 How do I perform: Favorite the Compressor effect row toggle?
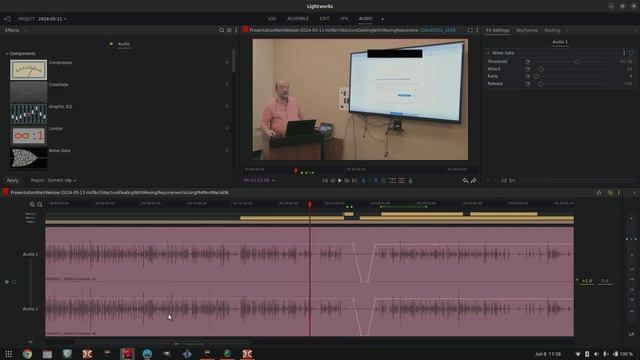227,62
